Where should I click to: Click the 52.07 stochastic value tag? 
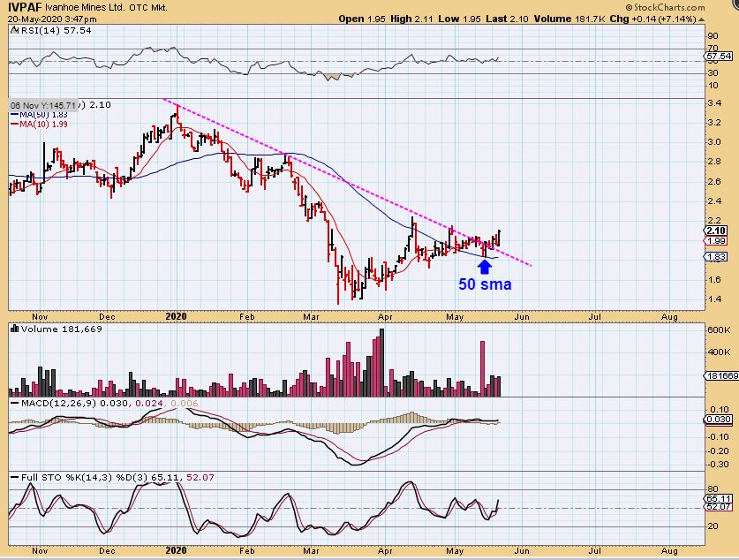click(719, 507)
